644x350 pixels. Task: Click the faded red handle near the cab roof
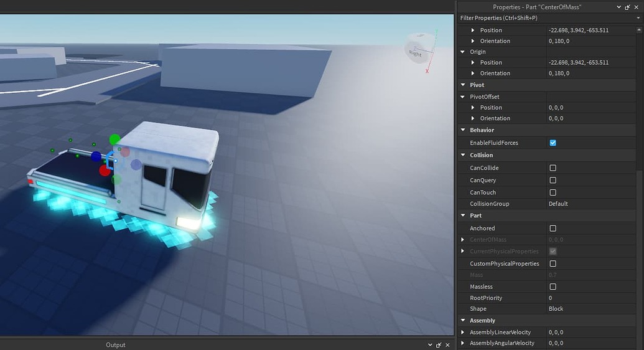pyautogui.click(x=125, y=152)
